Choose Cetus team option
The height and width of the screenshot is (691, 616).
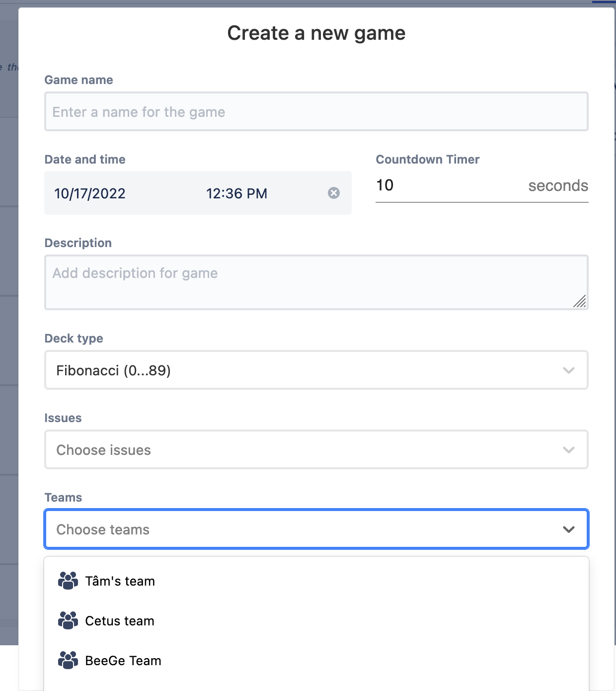(120, 621)
